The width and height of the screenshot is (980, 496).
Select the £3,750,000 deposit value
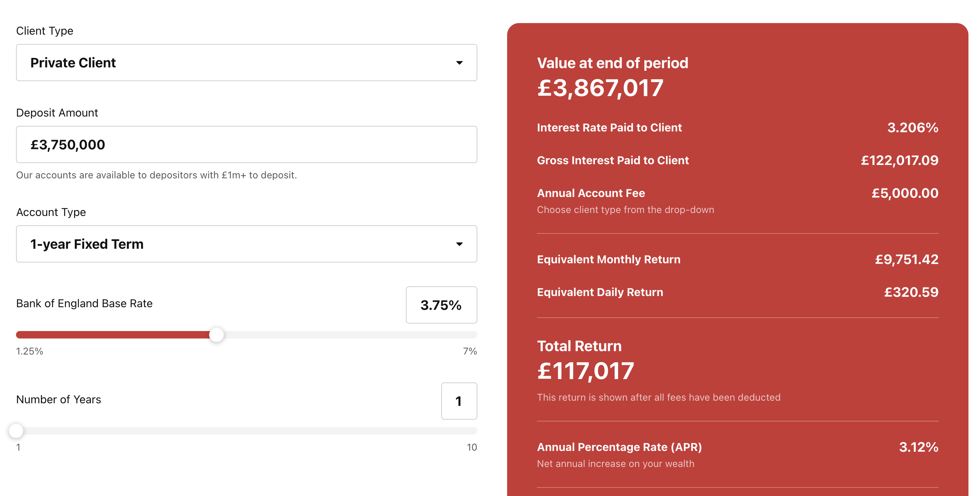pos(67,144)
